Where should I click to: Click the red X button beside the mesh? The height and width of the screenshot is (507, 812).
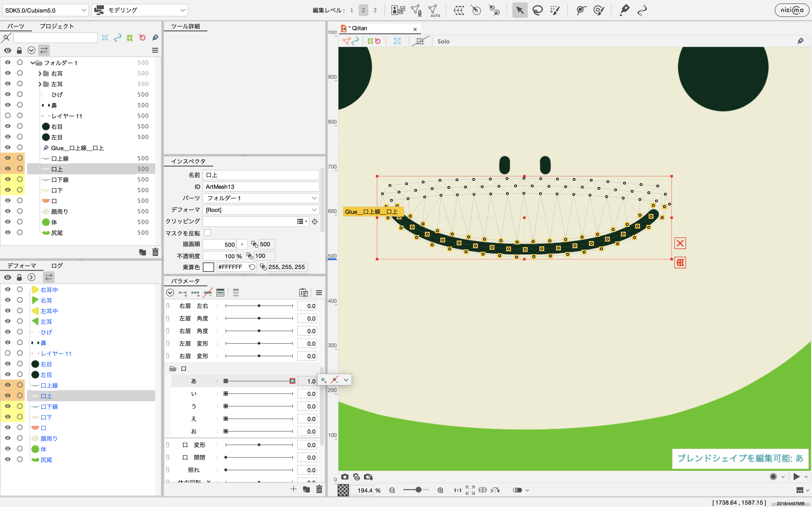(680, 243)
